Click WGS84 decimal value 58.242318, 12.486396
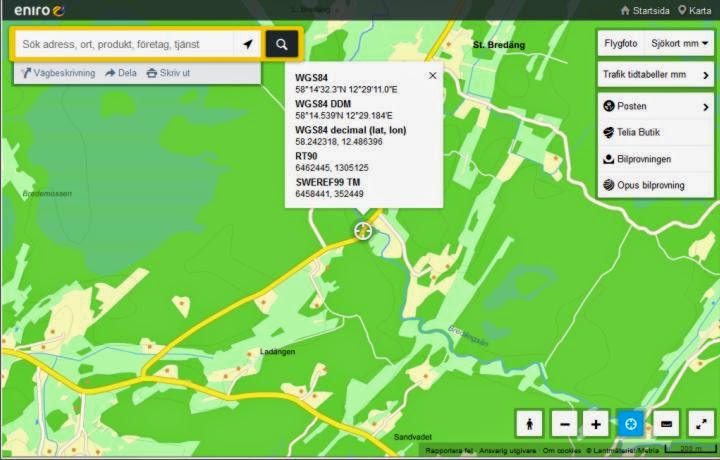This screenshot has height=460, width=720. point(339,142)
